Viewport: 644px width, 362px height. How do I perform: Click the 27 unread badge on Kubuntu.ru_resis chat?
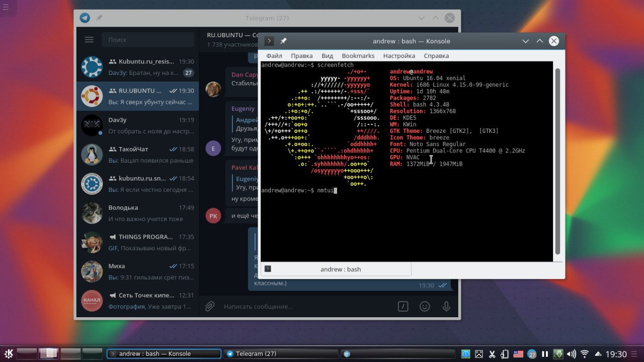[189, 73]
